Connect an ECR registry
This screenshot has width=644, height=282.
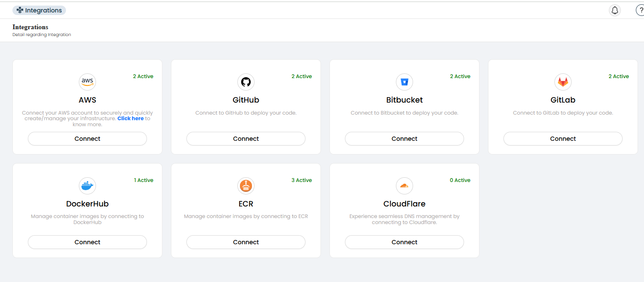(x=246, y=242)
